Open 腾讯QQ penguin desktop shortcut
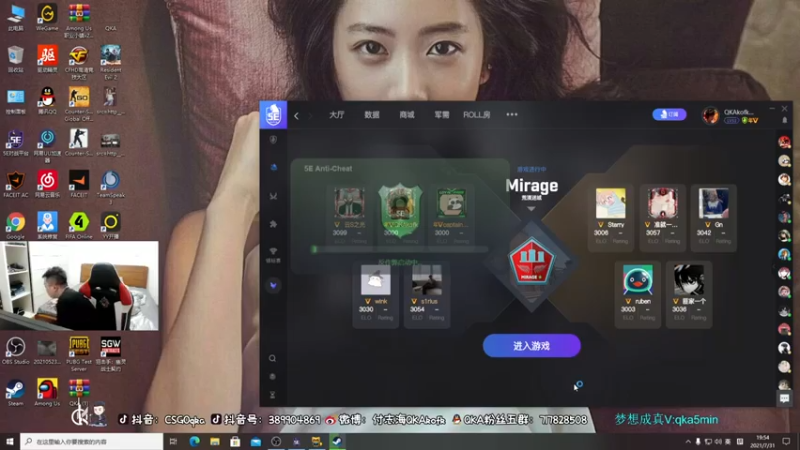This screenshot has width=800, height=450. click(47, 100)
